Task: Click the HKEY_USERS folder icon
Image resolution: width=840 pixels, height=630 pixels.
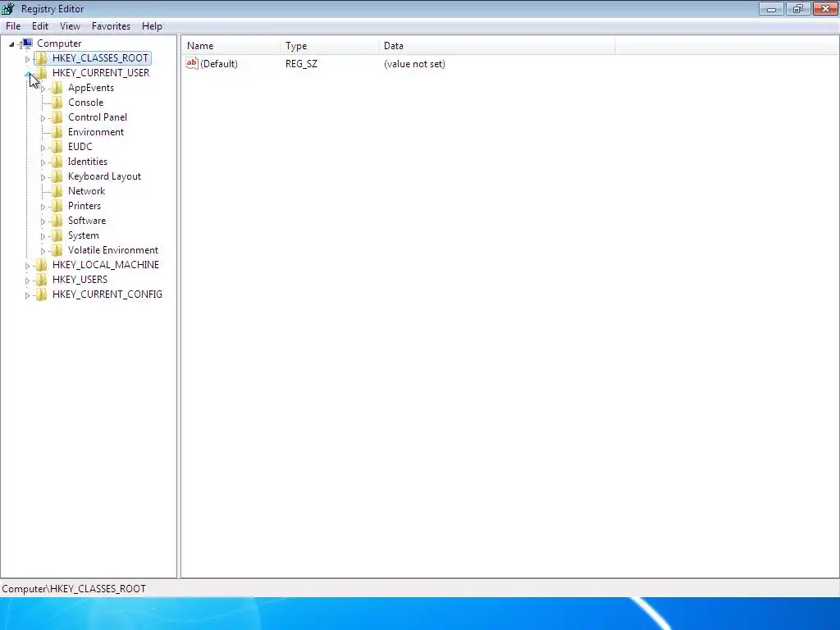Action: tap(41, 280)
